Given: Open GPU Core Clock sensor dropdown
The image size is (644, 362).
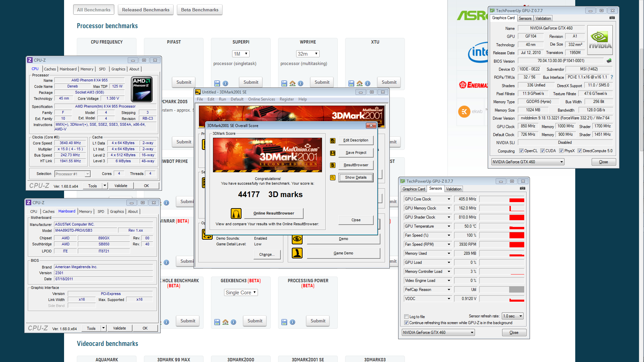Looking at the screenshot, I should [449, 199].
